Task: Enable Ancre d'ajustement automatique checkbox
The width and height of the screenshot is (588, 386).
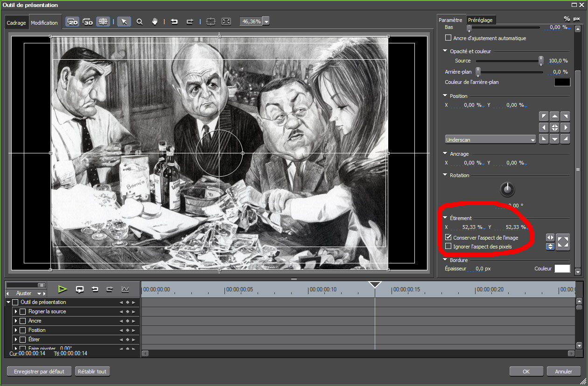Action: 448,38
